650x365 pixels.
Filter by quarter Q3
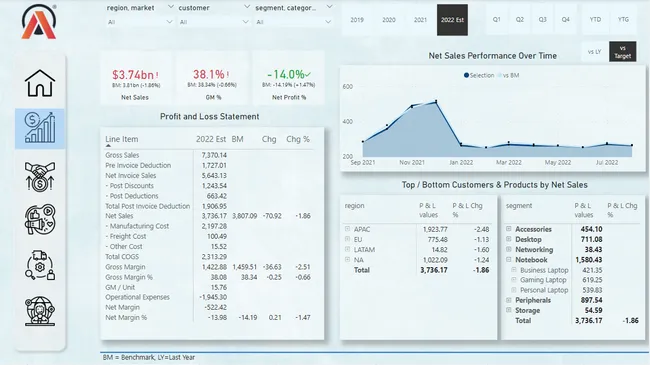click(x=543, y=19)
